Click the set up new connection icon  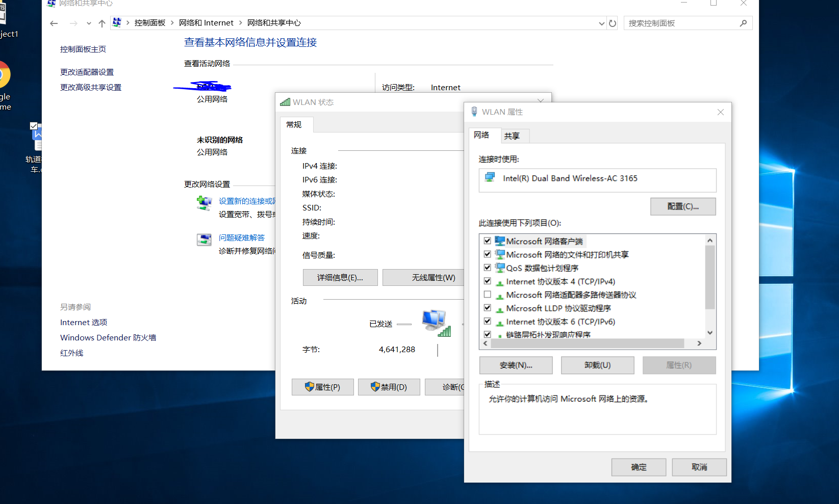pos(205,202)
